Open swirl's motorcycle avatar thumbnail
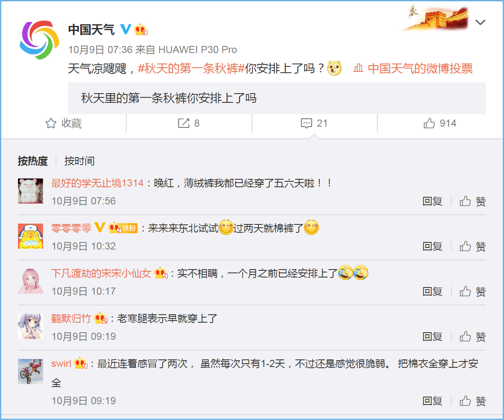Viewport: 504px width, 420px height. pyautogui.click(x=31, y=371)
